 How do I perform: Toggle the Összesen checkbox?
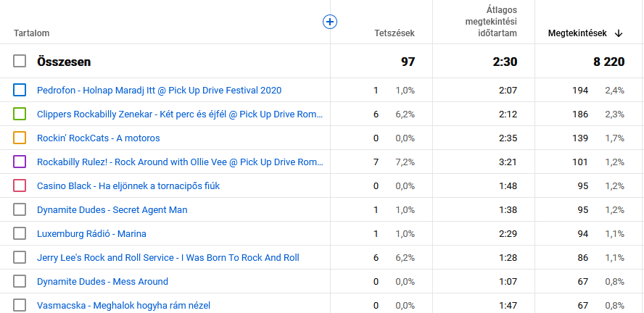pos(20,62)
